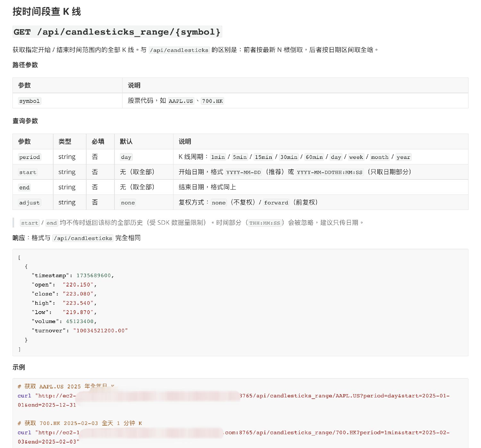Click the period parameter name cell
The width and height of the screenshot is (481, 448).
pos(30,157)
